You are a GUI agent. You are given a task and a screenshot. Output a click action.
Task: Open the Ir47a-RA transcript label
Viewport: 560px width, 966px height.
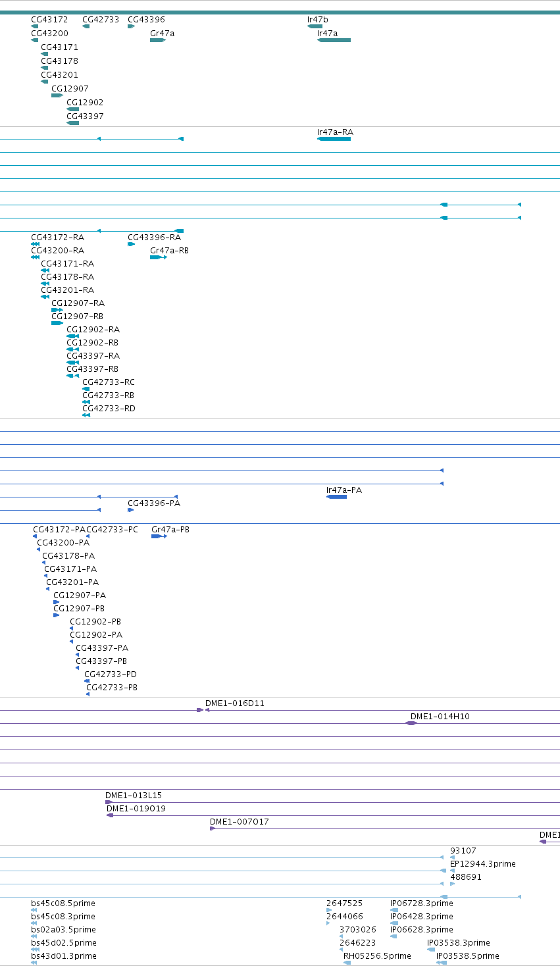click(x=335, y=132)
